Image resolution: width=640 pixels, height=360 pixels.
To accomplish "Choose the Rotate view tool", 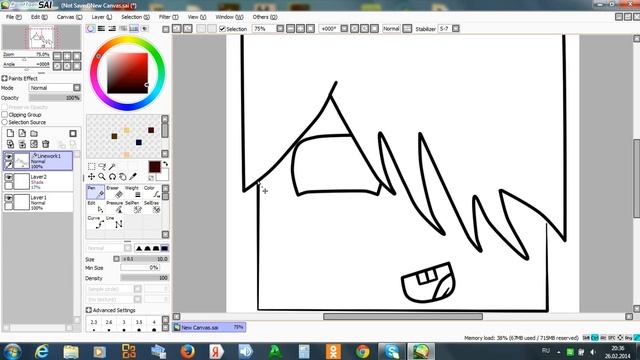I will (112, 176).
